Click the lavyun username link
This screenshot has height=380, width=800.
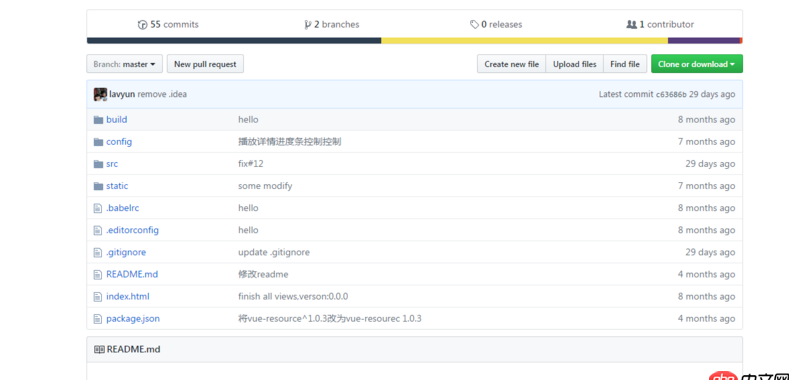coord(122,94)
